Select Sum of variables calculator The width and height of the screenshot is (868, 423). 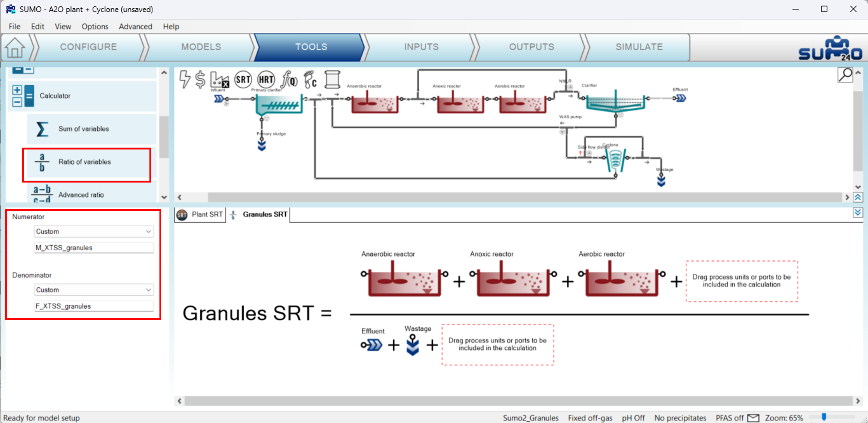[83, 129]
